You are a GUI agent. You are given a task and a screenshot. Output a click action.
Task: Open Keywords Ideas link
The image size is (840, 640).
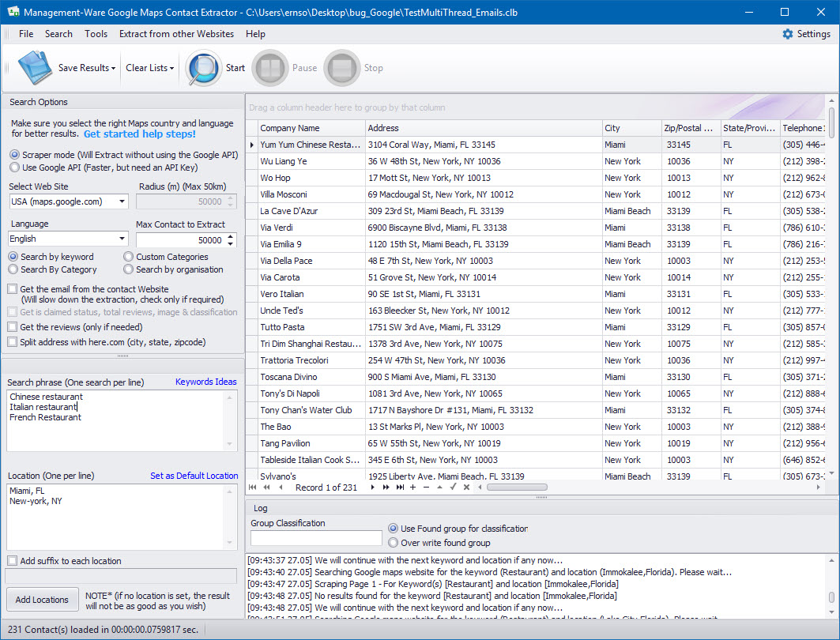click(206, 382)
